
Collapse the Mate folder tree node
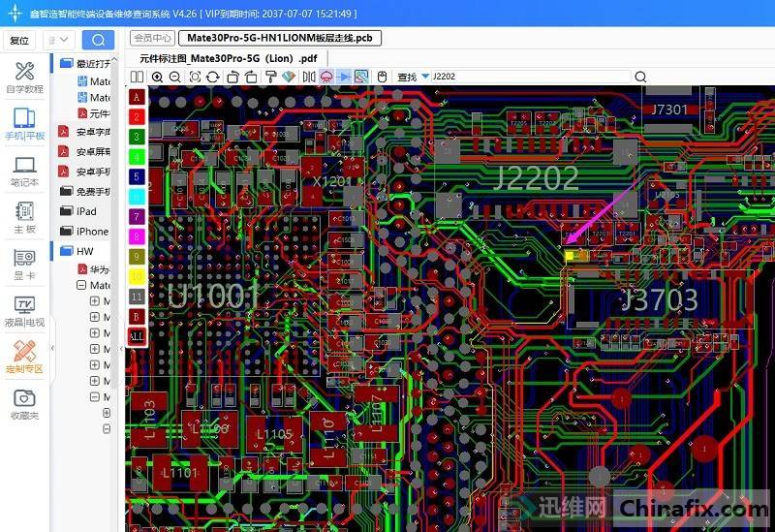pyautogui.click(x=82, y=286)
